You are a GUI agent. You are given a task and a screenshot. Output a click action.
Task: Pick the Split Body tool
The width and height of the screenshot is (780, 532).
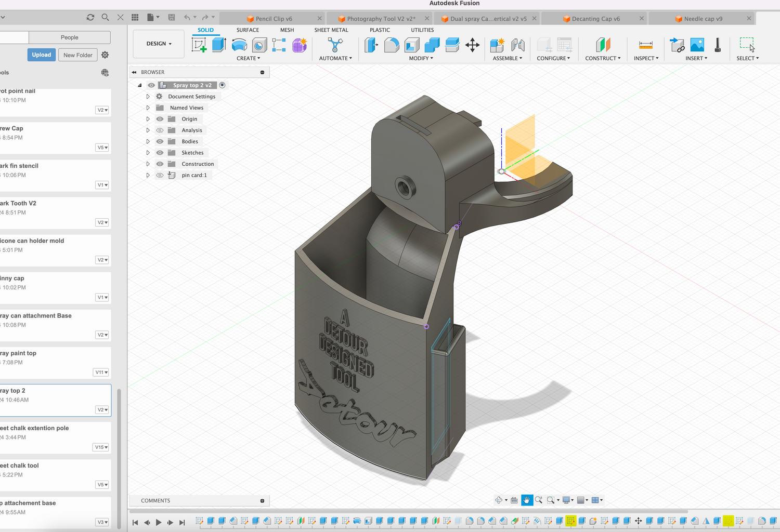click(452, 45)
